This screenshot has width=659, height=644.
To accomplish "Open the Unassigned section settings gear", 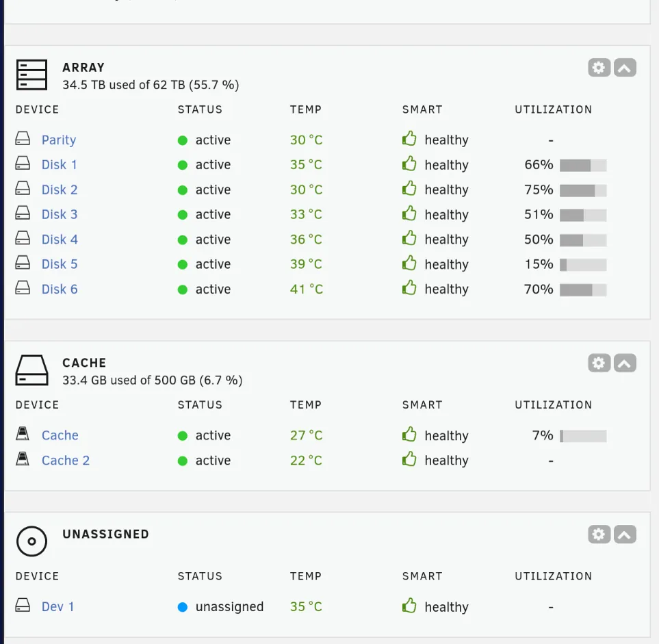I will [x=599, y=534].
